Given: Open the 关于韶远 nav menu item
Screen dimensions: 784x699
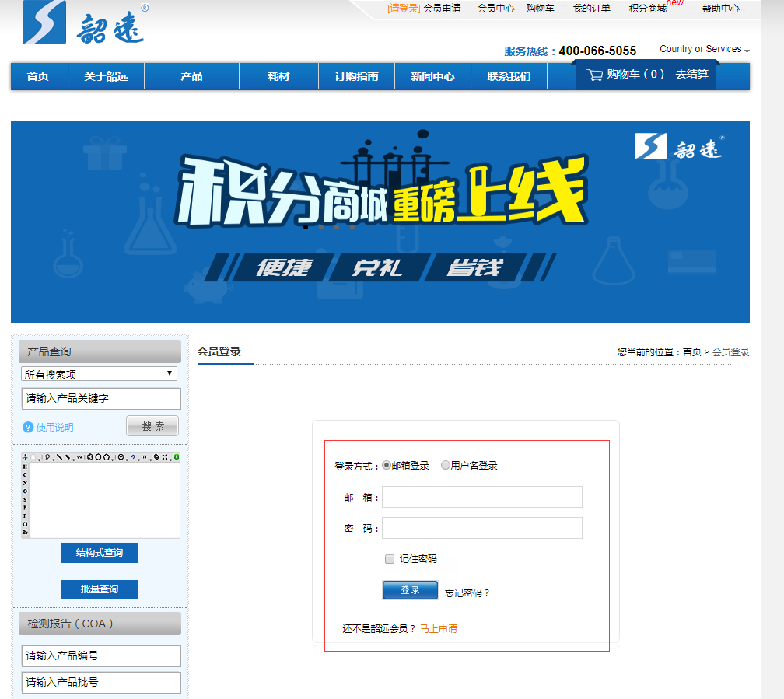Looking at the screenshot, I should click(106, 76).
